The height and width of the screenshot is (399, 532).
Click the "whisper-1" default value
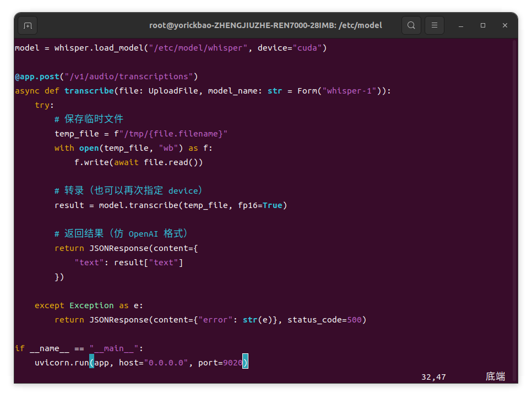point(349,91)
